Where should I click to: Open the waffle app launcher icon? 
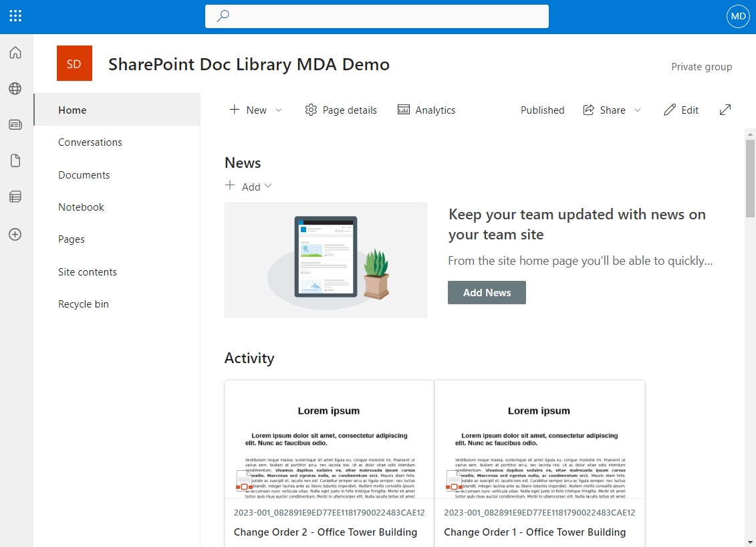click(x=15, y=16)
